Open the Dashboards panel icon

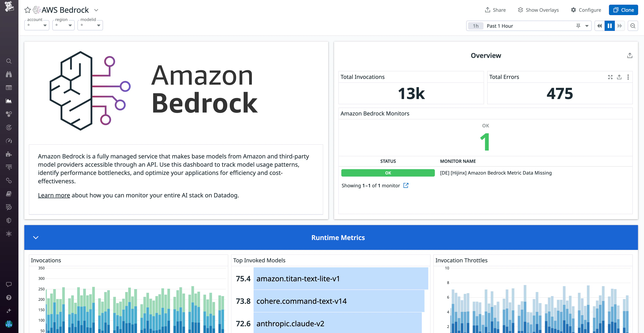tap(9, 87)
